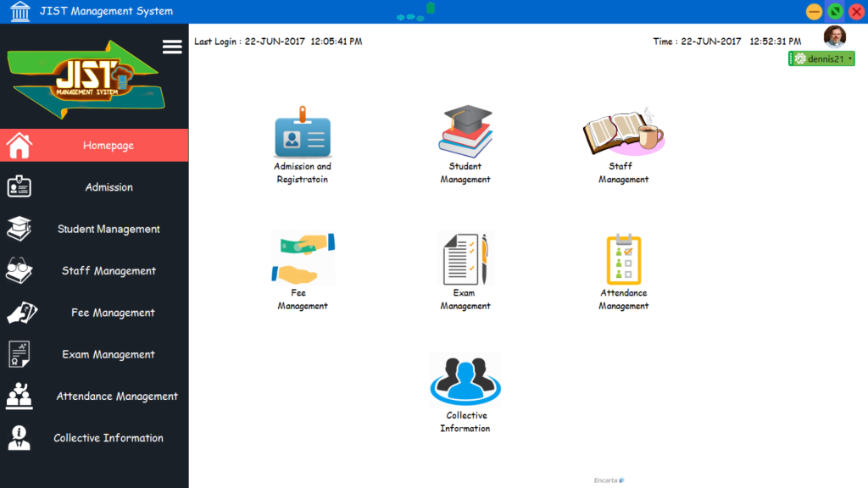The width and height of the screenshot is (868, 488).
Task: Open the dennis21 account dropdown
Action: pos(821,58)
